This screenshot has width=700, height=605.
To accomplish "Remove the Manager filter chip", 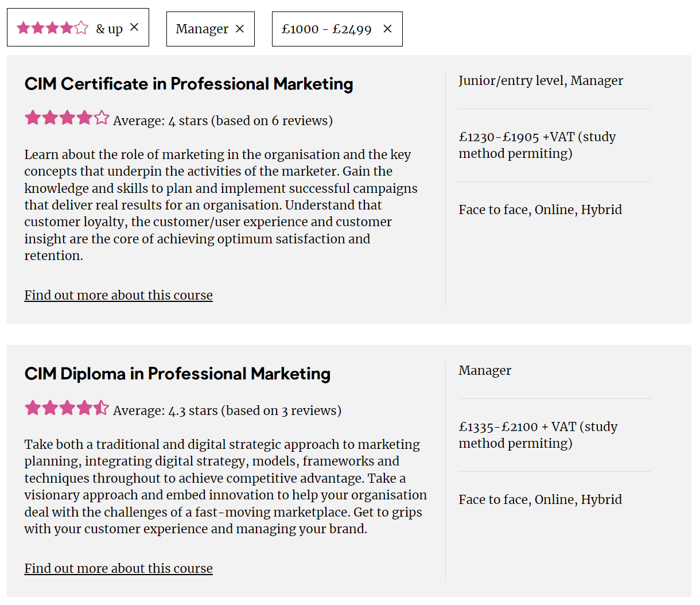I will pyautogui.click(x=240, y=29).
